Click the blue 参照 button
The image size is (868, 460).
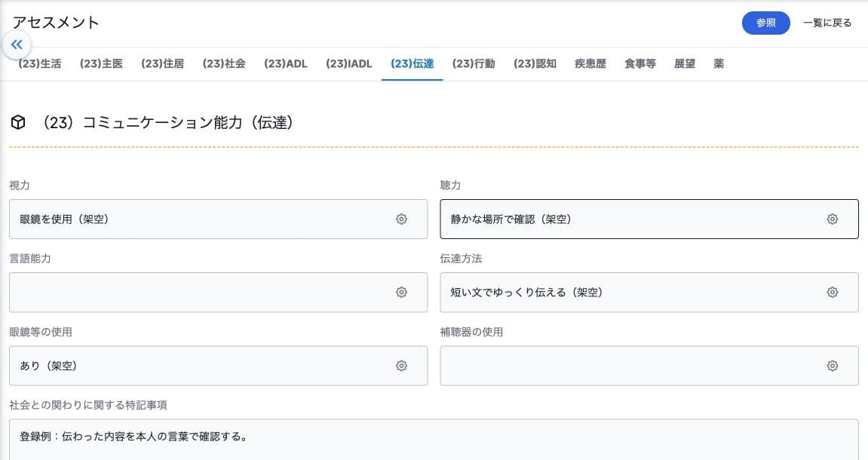[x=766, y=23]
